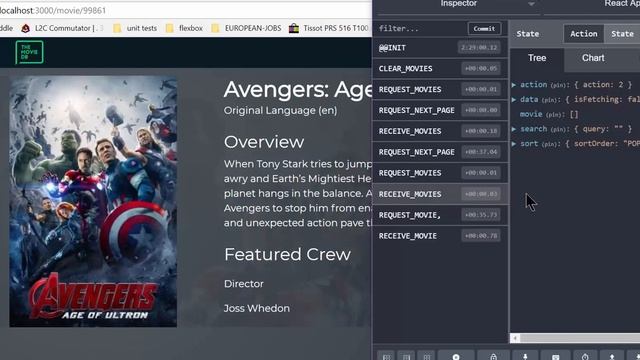Click the left arrow of horizontal scrollbar
Image resolution: width=640 pixels, height=360 pixels.
[x=515, y=338]
